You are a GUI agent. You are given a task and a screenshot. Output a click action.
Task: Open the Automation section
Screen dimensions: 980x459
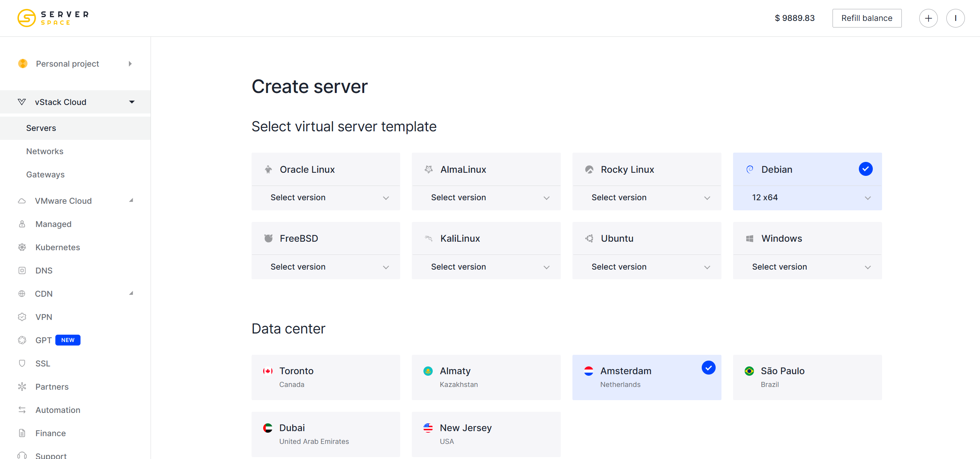[x=58, y=410]
